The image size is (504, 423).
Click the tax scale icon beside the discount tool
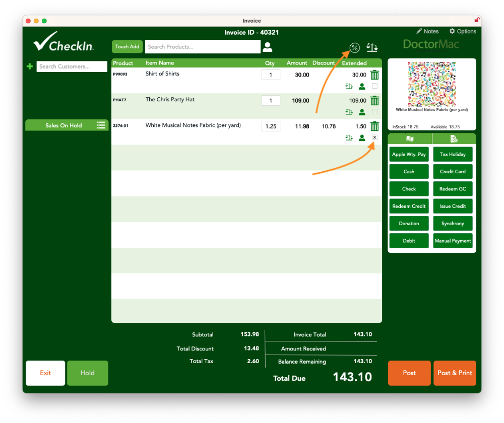372,47
